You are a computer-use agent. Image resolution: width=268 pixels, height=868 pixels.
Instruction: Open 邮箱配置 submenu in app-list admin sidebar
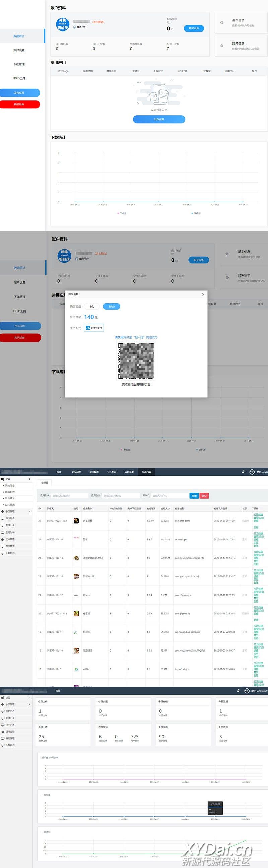(x=10, y=492)
